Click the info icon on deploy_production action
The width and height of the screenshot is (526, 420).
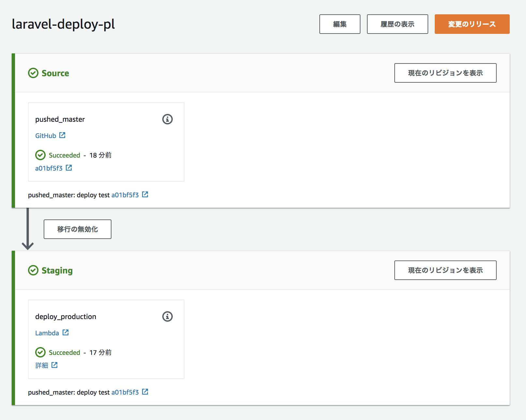tap(167, 316)
